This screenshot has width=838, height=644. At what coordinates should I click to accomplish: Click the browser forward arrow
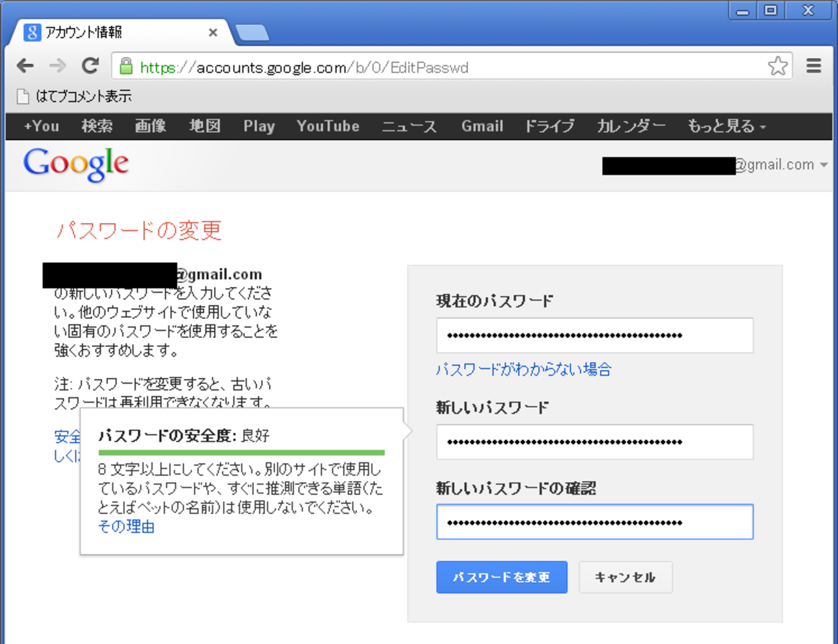click(58, 66)
